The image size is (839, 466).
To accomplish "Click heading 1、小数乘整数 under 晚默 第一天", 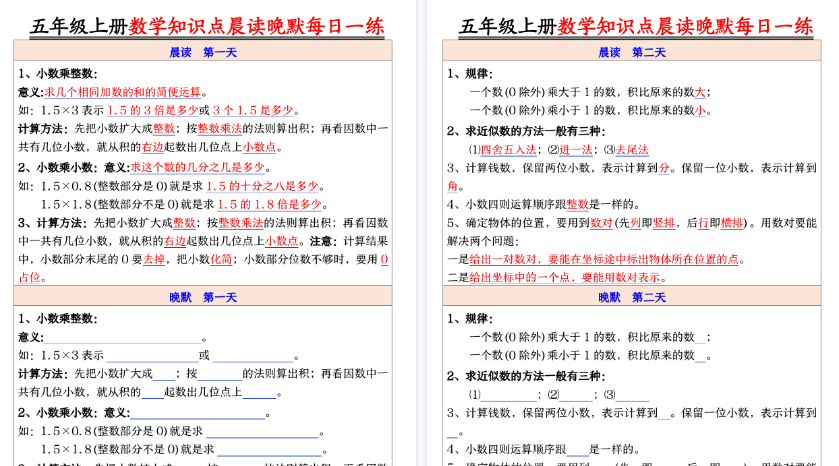I will (58, 319).
